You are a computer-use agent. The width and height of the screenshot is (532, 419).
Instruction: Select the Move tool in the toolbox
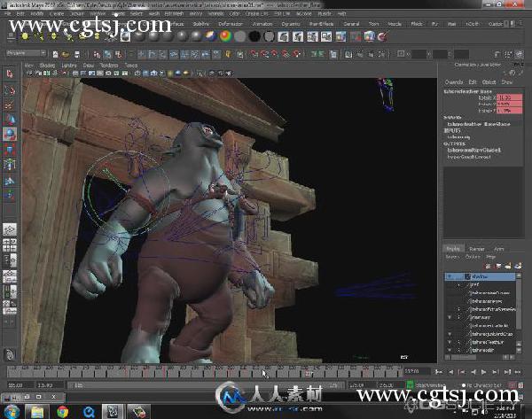10,120
